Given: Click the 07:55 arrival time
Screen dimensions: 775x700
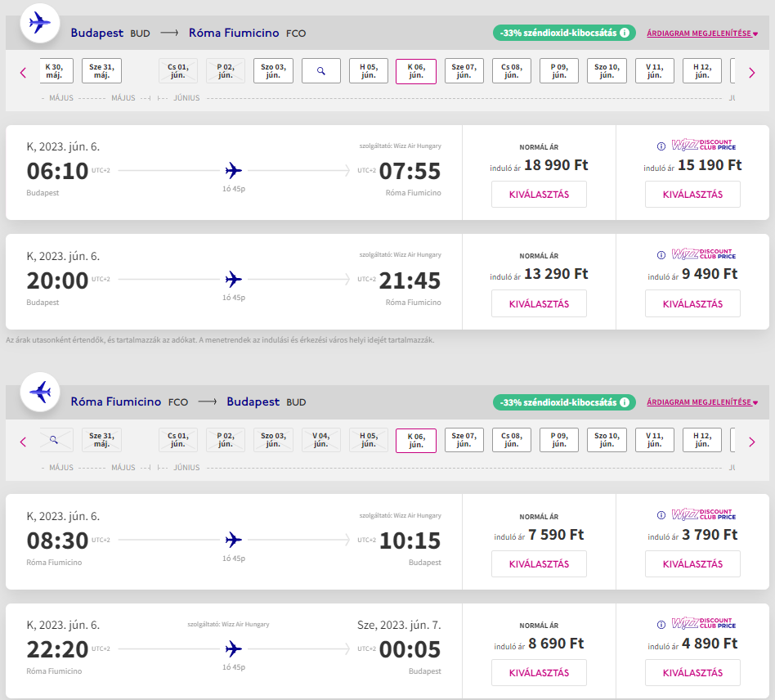Looking at the screenshot, I should point(410,171).
